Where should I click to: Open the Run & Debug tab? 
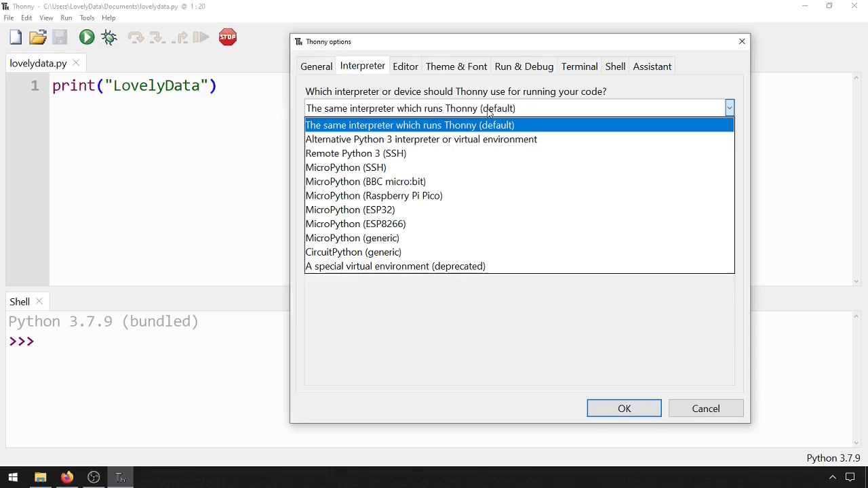524,66
